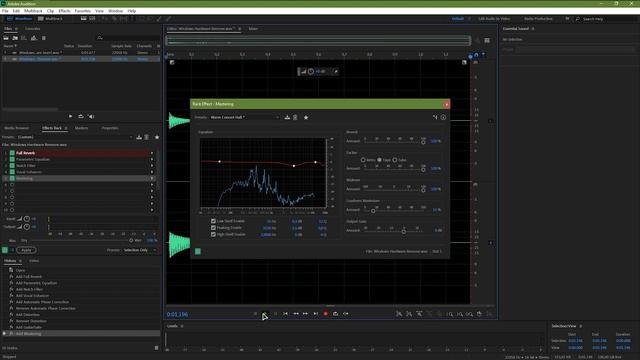640x360 pixels.
Task: Toggle power for Notch Filter effect
Action: [x=12, y=166]
